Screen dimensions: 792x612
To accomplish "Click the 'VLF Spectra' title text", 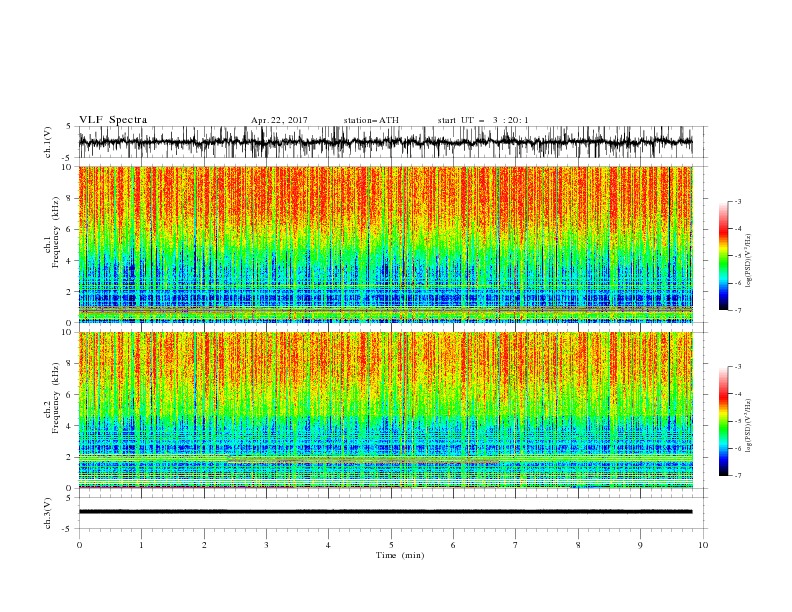I will 113,120.
